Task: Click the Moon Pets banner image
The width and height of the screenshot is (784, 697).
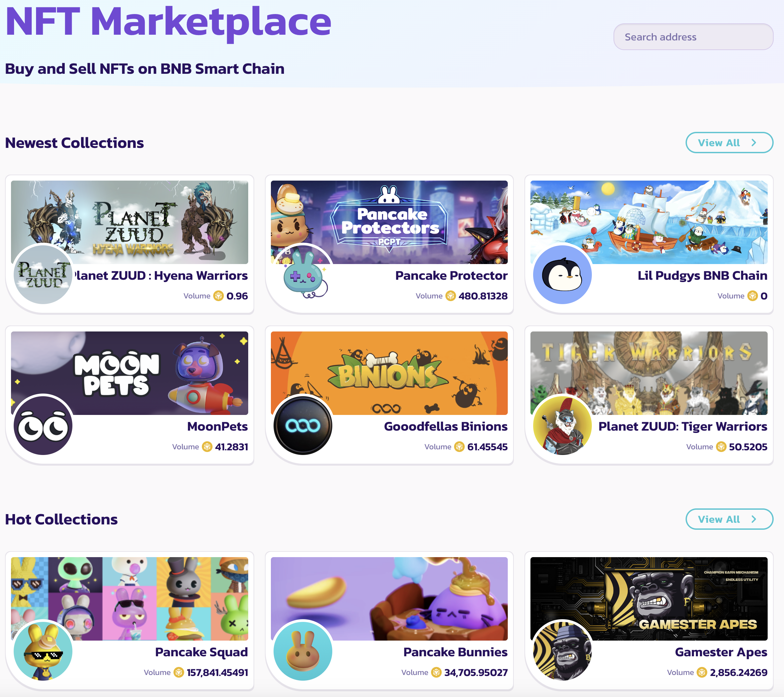Action: point(130,373)
